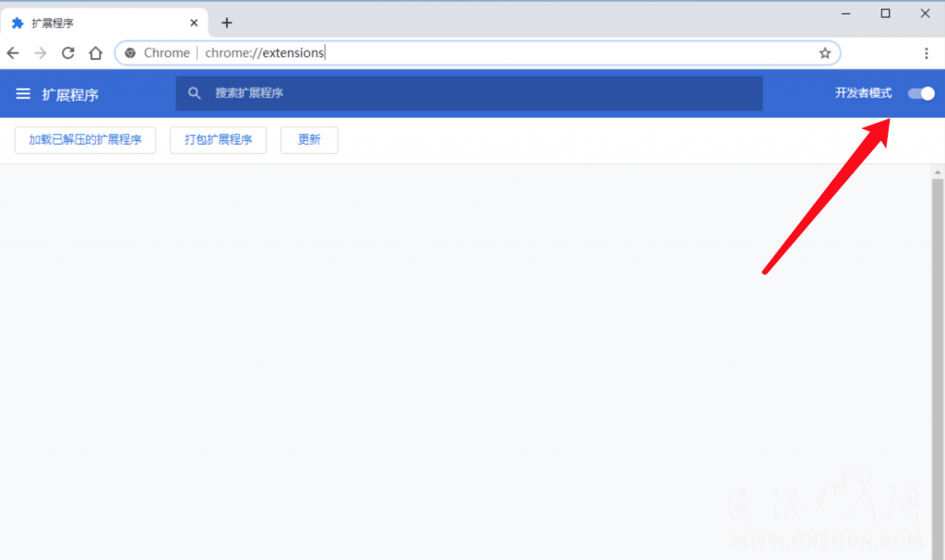
Task: Click the forward navigation arrow
Action: point(41,53)
